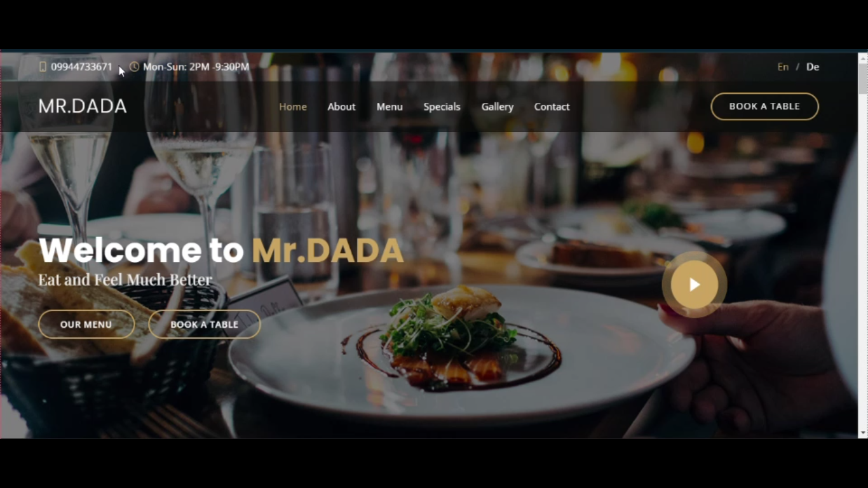
Task: Click the scrollbar up arrow
Action: click(863, 58)
